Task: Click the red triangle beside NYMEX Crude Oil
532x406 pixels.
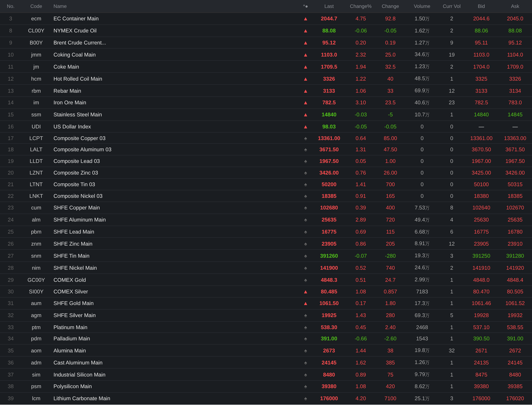Action: click(x=305, y=31)
